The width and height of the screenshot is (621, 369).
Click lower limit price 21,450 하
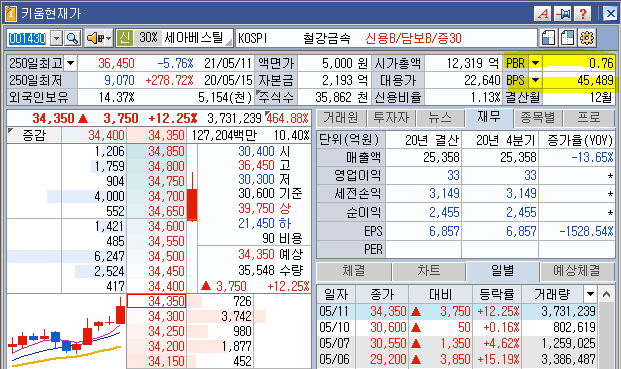point(265,223)
